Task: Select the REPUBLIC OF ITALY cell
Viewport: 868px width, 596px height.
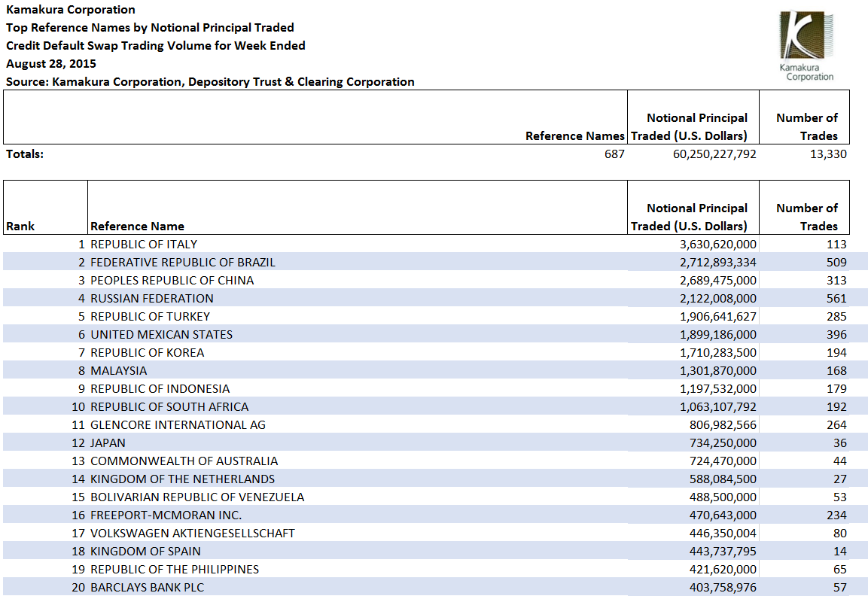Action: point(144,244)
